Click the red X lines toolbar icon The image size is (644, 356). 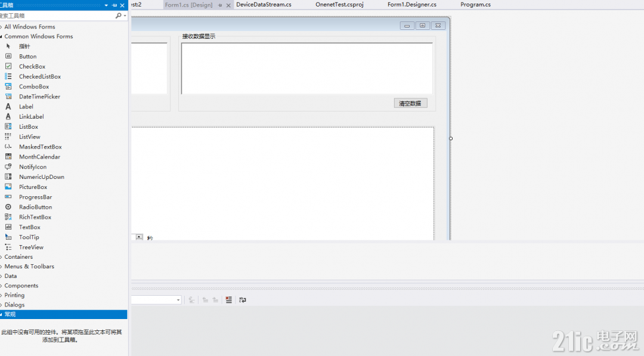[229, 300]
